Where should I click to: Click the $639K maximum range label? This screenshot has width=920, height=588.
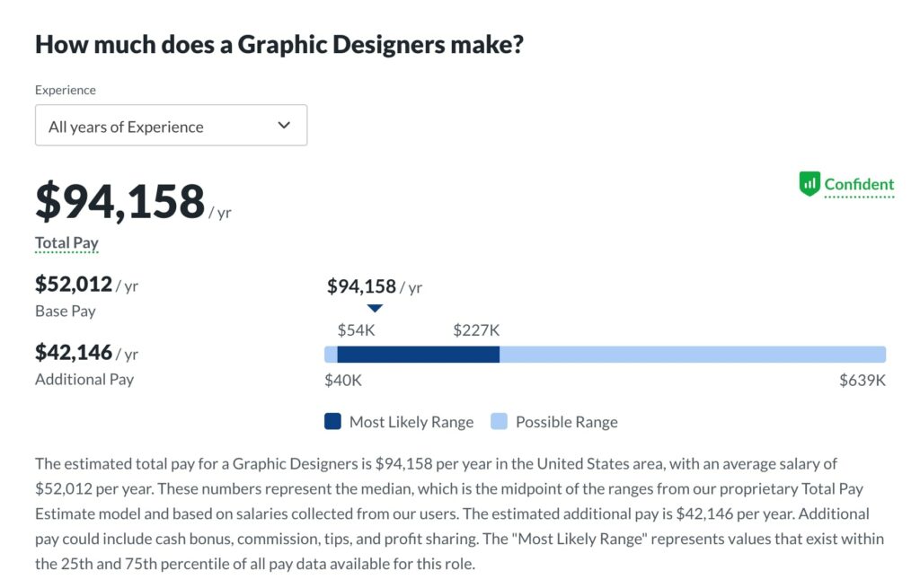tap(862, 380)
